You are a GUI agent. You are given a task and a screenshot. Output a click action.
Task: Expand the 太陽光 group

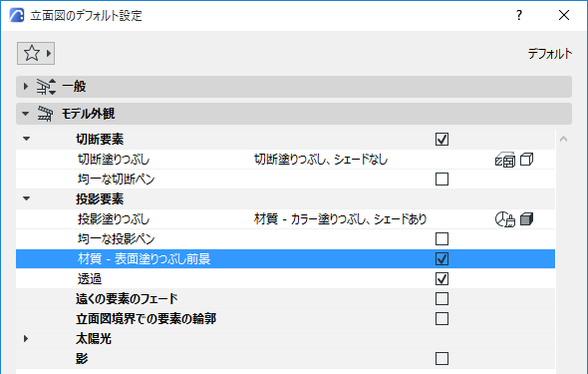(26, 339)
